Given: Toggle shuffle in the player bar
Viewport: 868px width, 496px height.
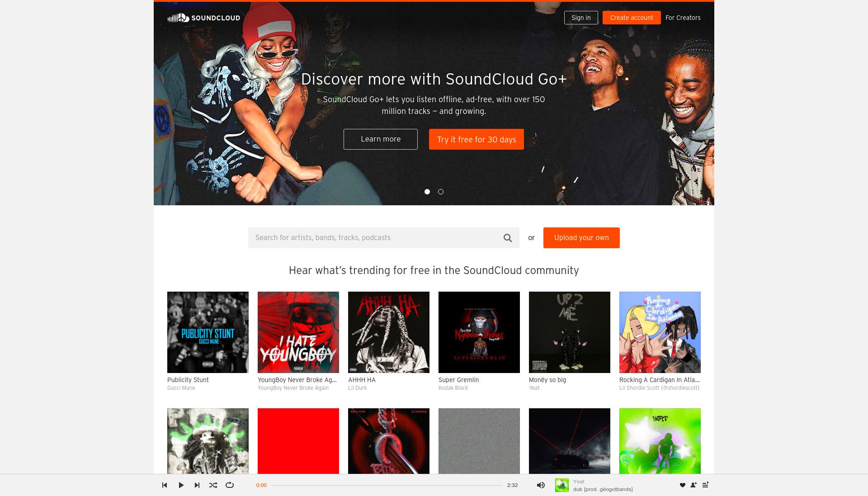Looking at the screenshot, I should (x=213, y=485).
